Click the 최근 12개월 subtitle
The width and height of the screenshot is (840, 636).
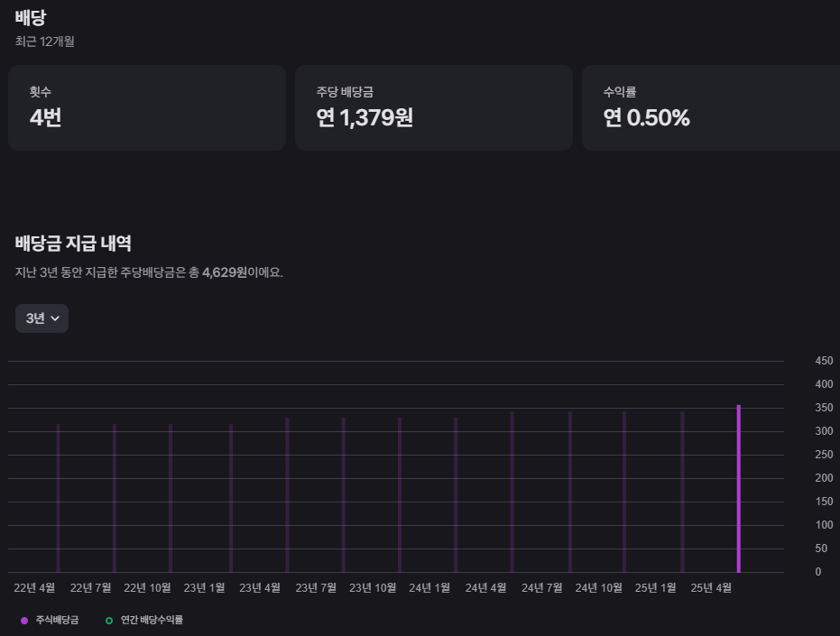[45, 41]
